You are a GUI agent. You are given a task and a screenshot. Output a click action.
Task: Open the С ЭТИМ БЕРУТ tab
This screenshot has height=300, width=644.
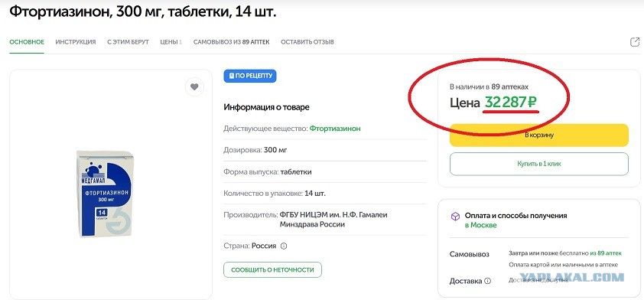tap(128, 42)
